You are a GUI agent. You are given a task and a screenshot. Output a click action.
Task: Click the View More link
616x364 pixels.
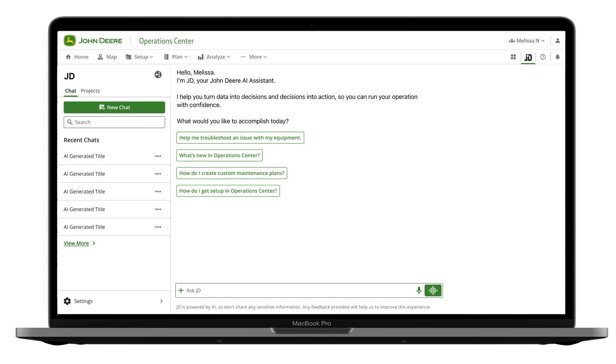coord(76,243)
